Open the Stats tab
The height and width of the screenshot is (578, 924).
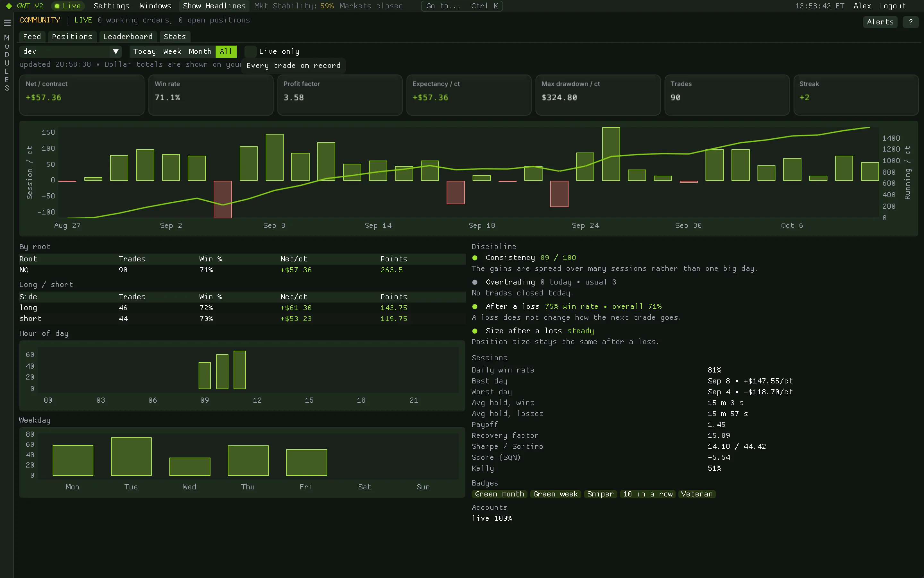tap(175, 37)
